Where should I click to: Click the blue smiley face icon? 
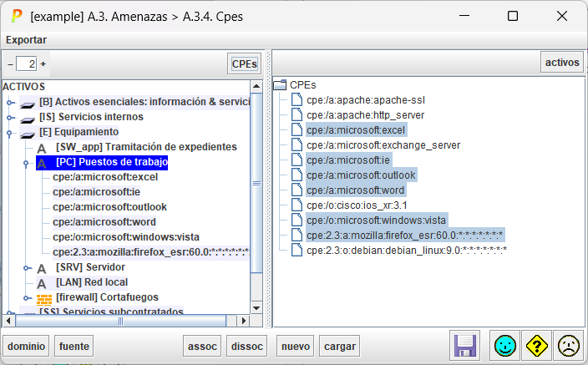[x=504, y=346]
